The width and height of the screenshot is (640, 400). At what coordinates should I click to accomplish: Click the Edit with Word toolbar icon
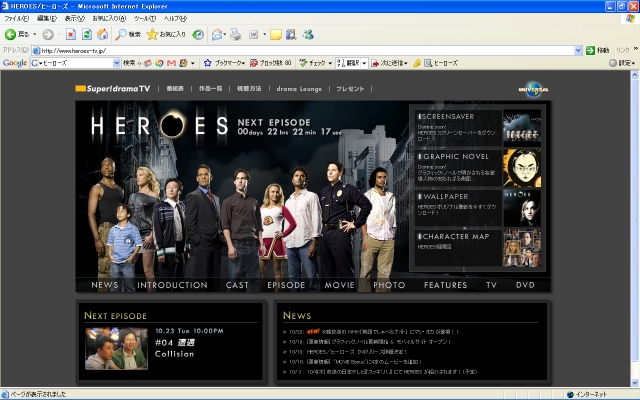click(x=253, y=35)
